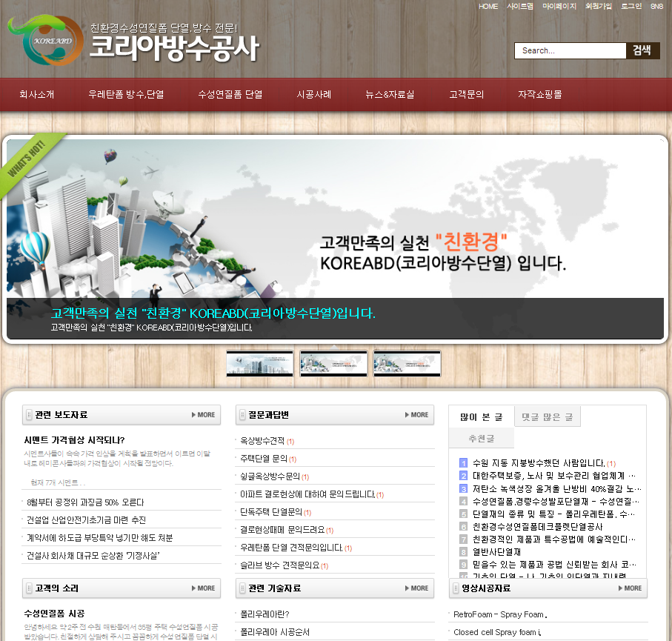672x641 pixels.
Task: Click MORE in the 고객의 소리 section
Action: click(204, 588)
